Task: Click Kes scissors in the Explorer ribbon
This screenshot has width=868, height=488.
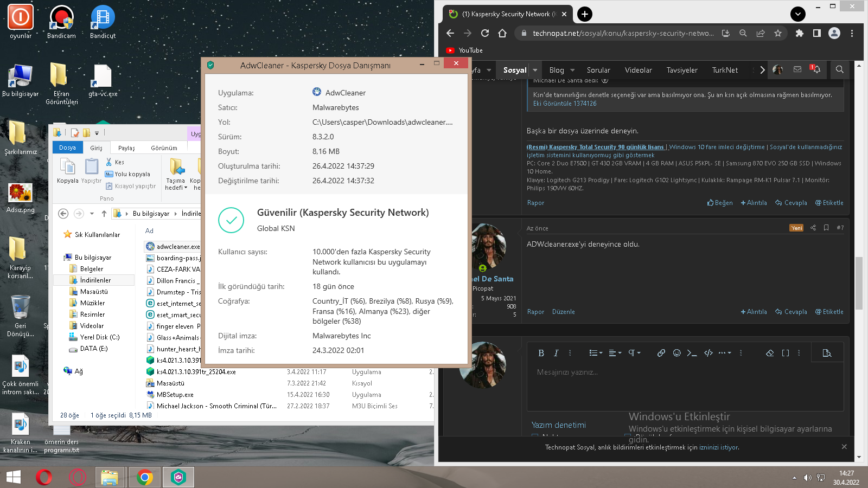Action: [115, 162]
